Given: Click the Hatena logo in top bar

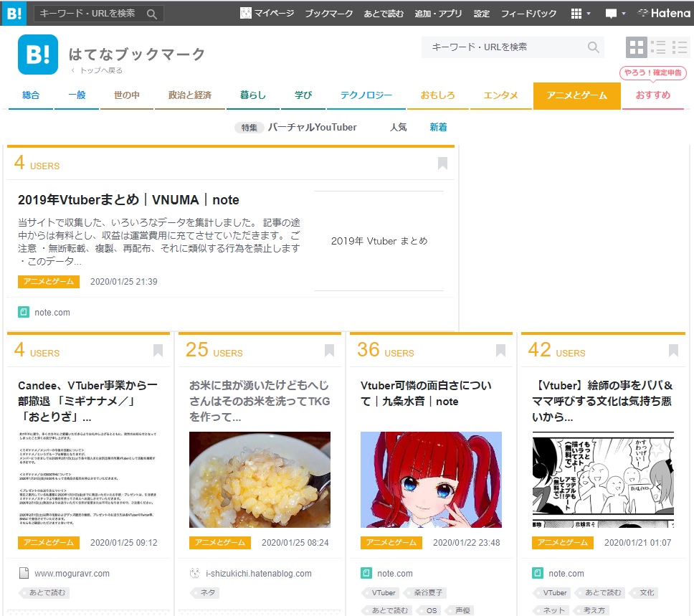Looking at the screenshot, I should tap(663, 14).
